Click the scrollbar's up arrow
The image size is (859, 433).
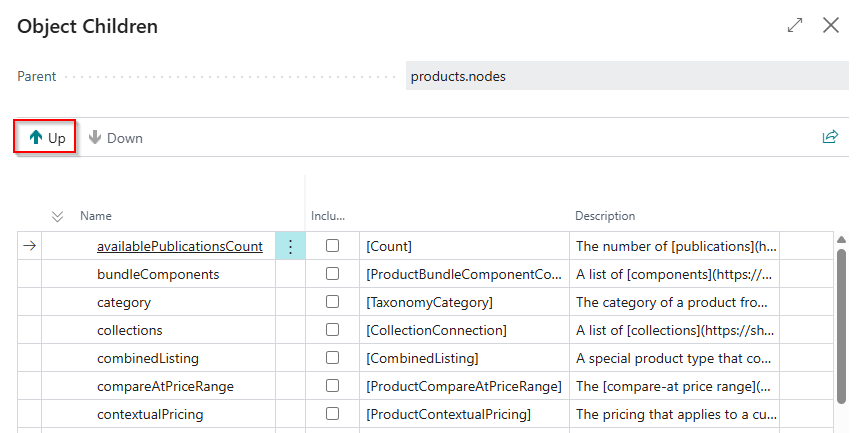(841, 240)
